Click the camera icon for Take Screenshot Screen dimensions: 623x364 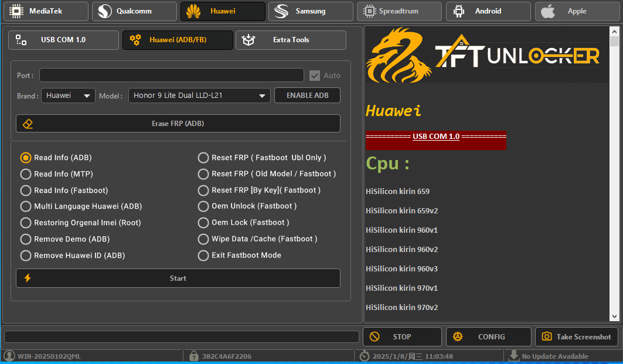[547, 336]
